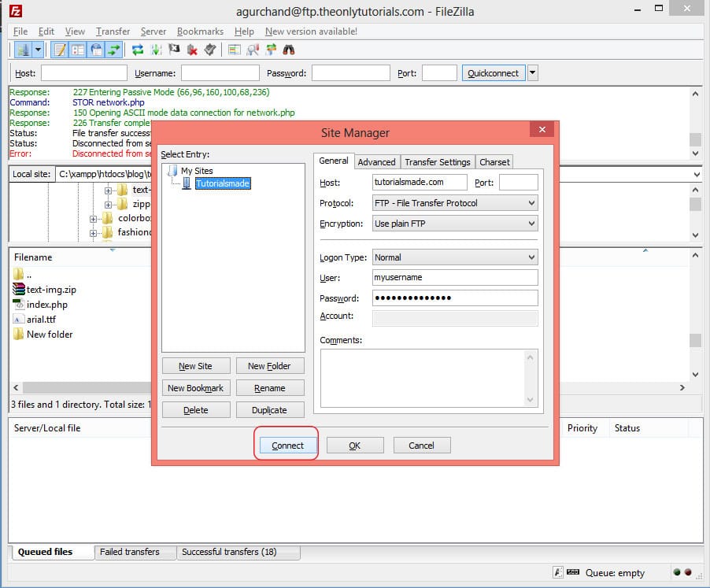Click the Site Manager Host field

[x=420, y=182]
